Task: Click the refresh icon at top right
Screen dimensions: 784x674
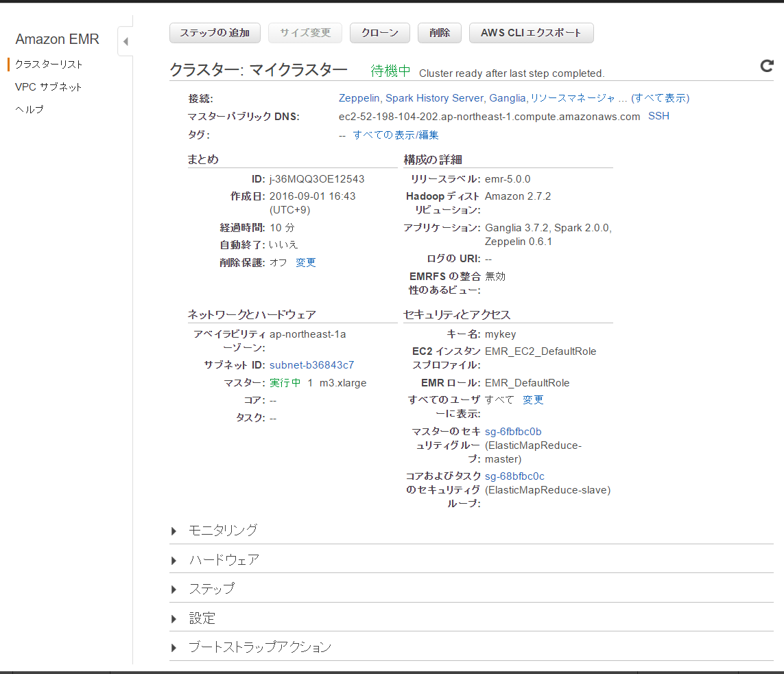Action: tap(767, 66)
